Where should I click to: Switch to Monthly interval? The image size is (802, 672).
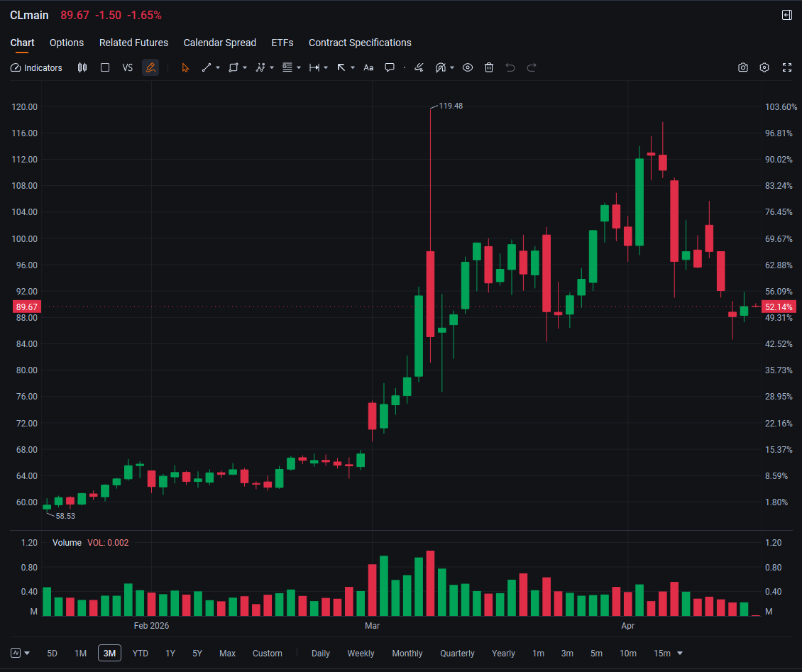click(407, 653)
